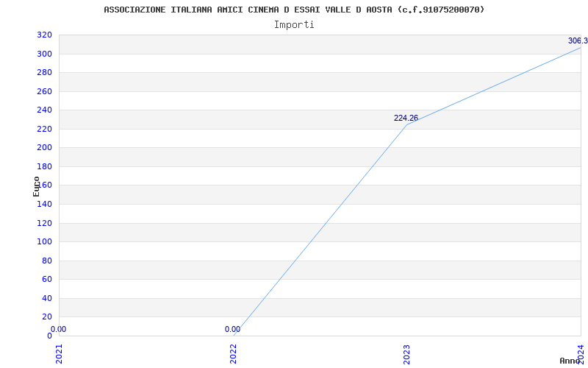Click the 306.3 data label at 2024
This screenshot has height=368, width=588.
click(x=578, y=41)
